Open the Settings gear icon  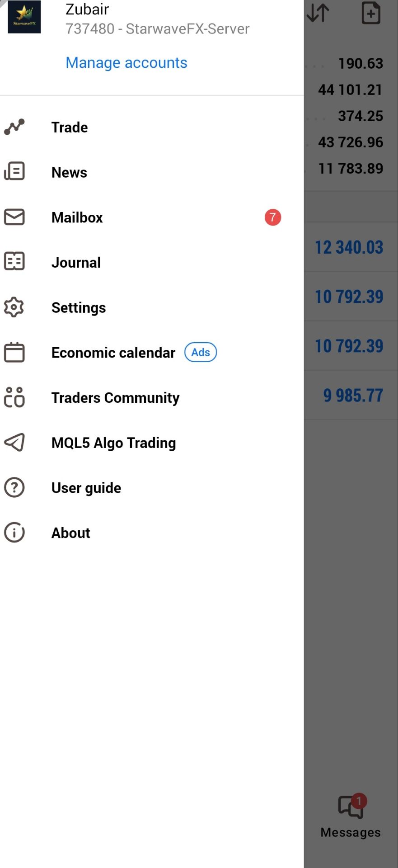point(14,307)
